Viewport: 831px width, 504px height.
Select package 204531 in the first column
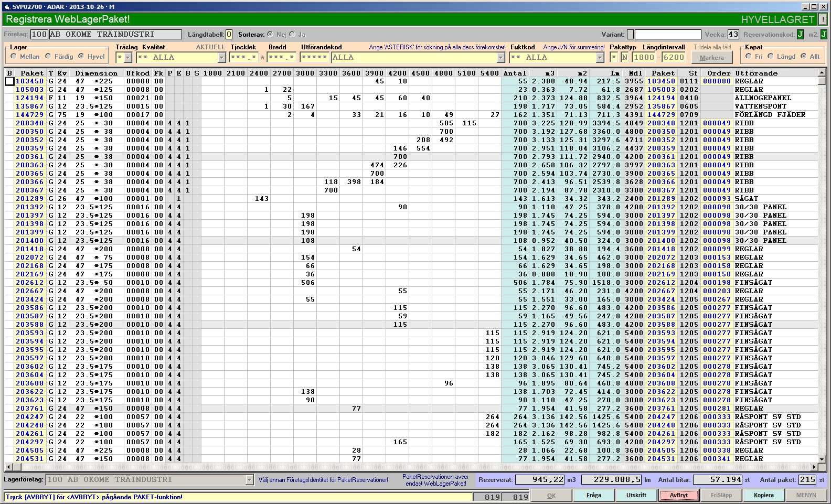[x=29, y=459]
